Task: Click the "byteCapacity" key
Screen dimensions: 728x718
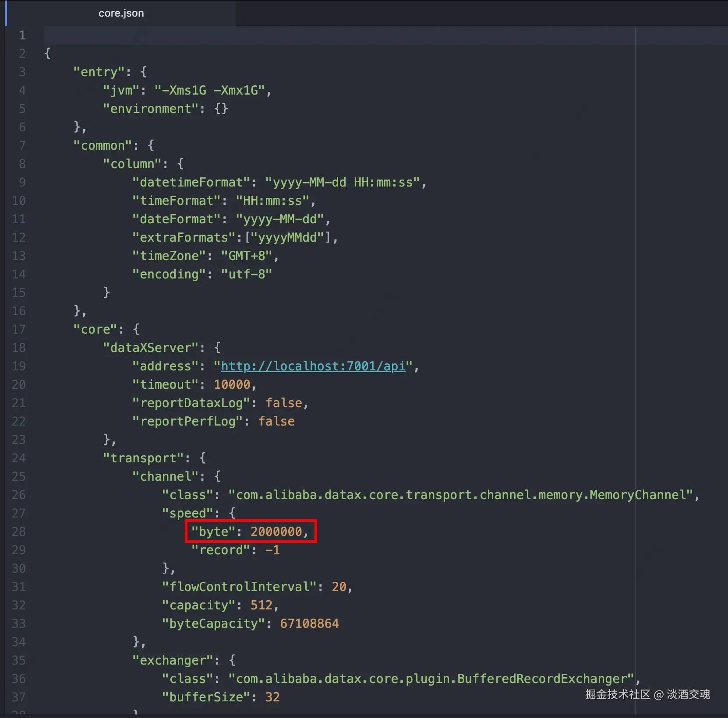Action: click(213, 623)
